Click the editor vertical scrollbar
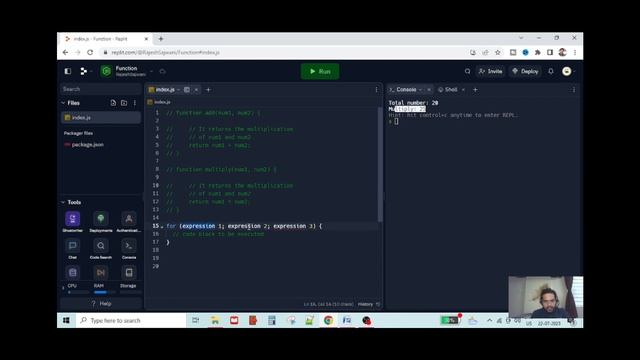 [380, 164]
